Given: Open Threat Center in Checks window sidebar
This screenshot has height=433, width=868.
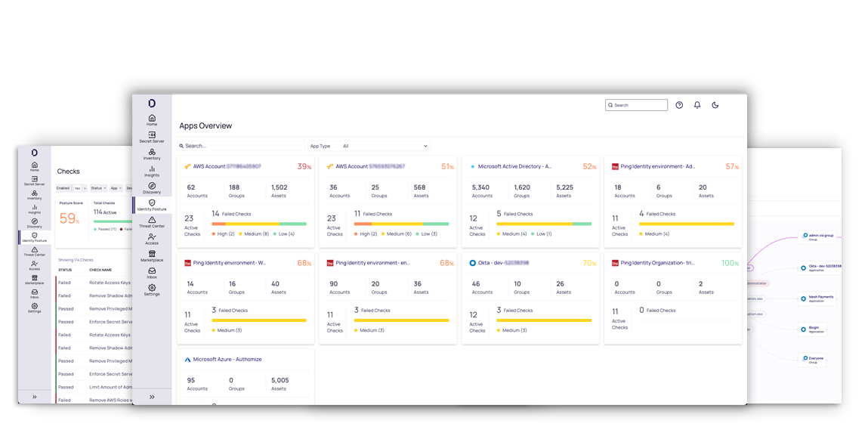Looking at the screenshot, I should coord(34,252).
